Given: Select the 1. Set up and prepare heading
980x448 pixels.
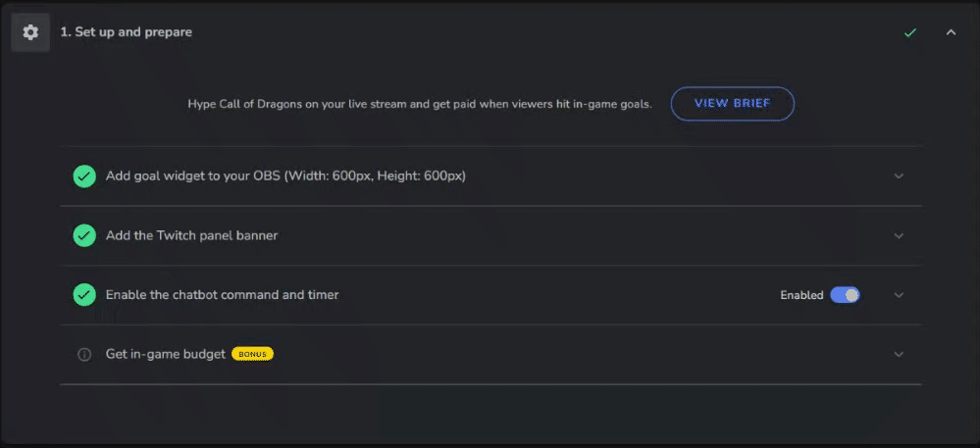Looking at the screenshot, I should pos(127,32).
